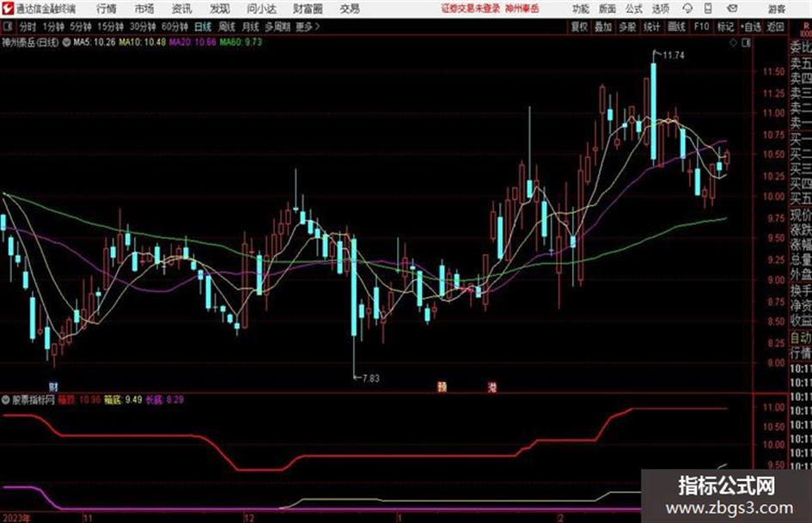Click the 通达信 red logo icon
Viewport: 812px width, 523px height.
click(x=8, y=9)
